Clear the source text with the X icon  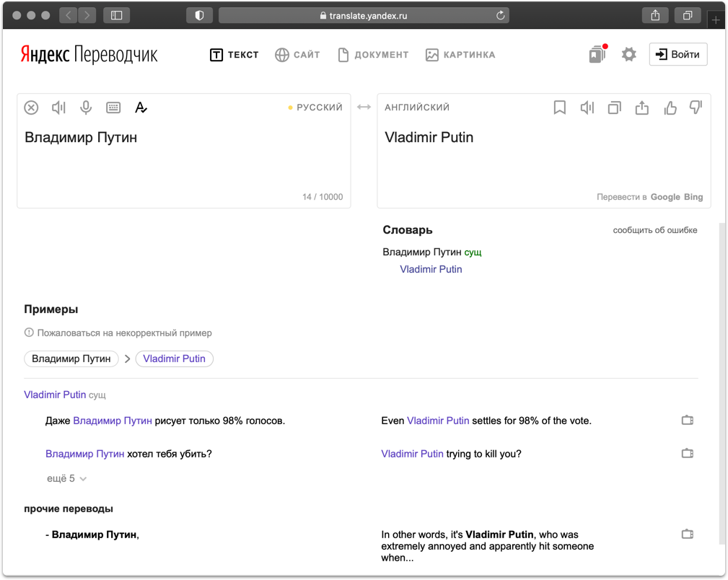point(31,107)
